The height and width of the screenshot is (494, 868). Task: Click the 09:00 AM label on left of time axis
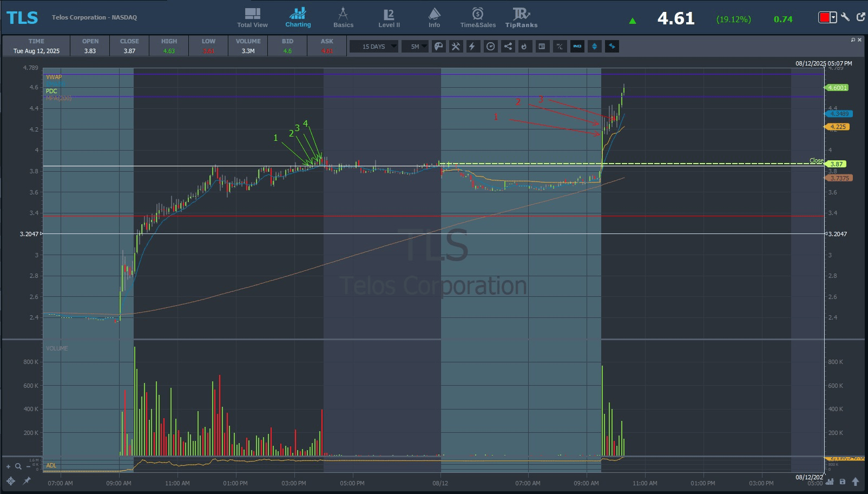point(119,483)
